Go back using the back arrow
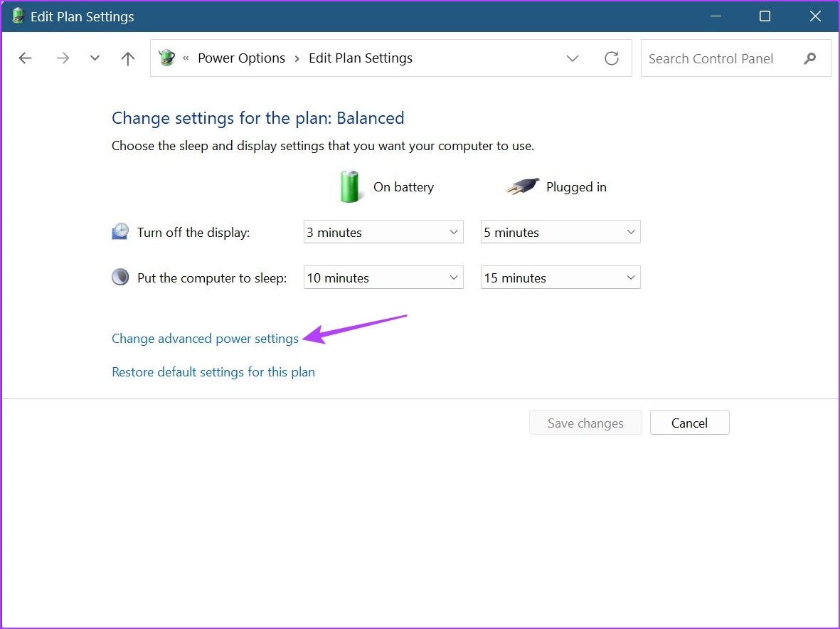 25,58
